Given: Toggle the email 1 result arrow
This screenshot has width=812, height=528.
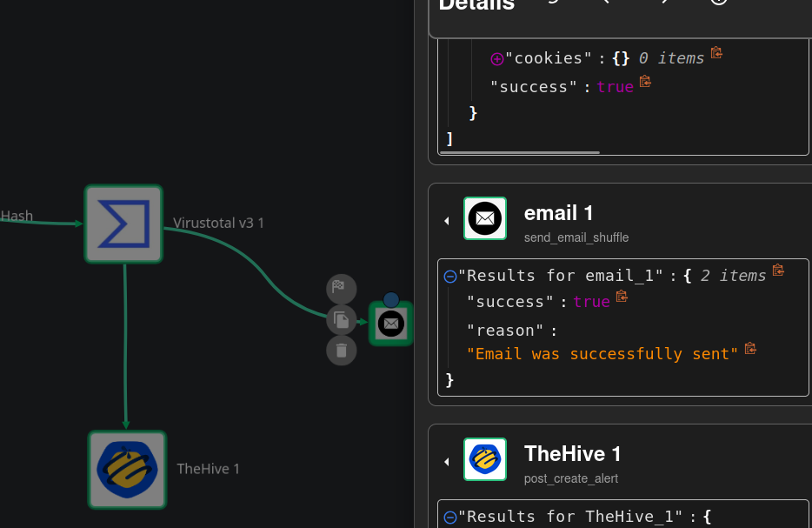Looking at the screenshot, I should point(447,221).
